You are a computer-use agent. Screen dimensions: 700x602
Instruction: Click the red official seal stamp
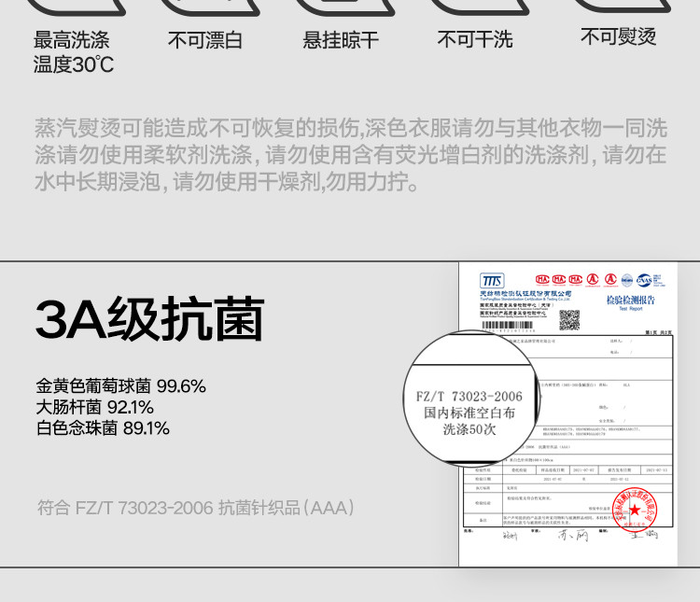[634, 510]
